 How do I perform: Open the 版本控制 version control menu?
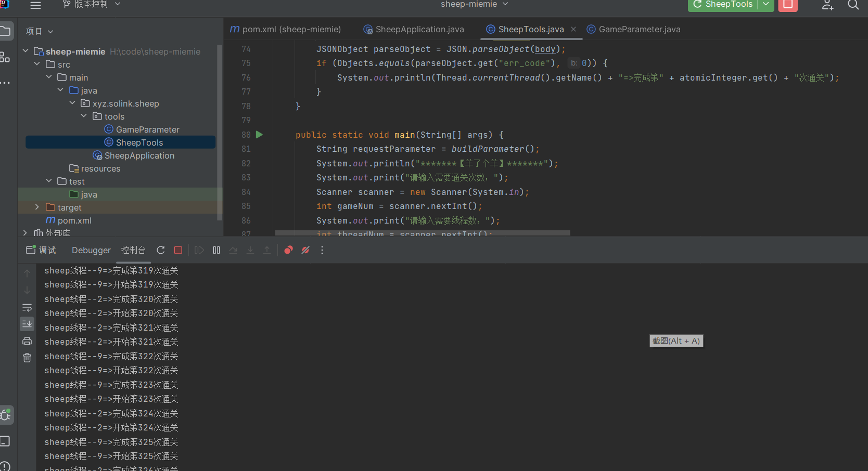[91, 5]
